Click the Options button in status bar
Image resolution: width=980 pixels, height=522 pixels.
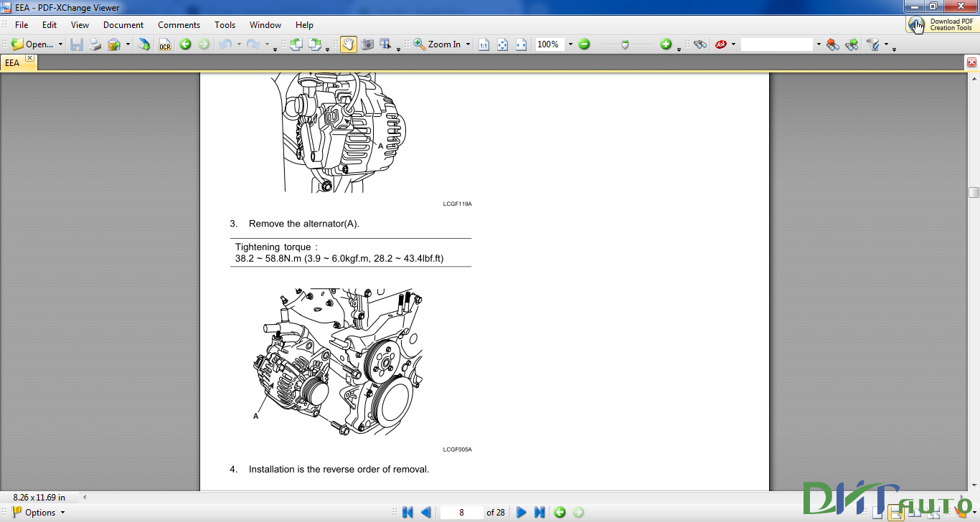38,512
